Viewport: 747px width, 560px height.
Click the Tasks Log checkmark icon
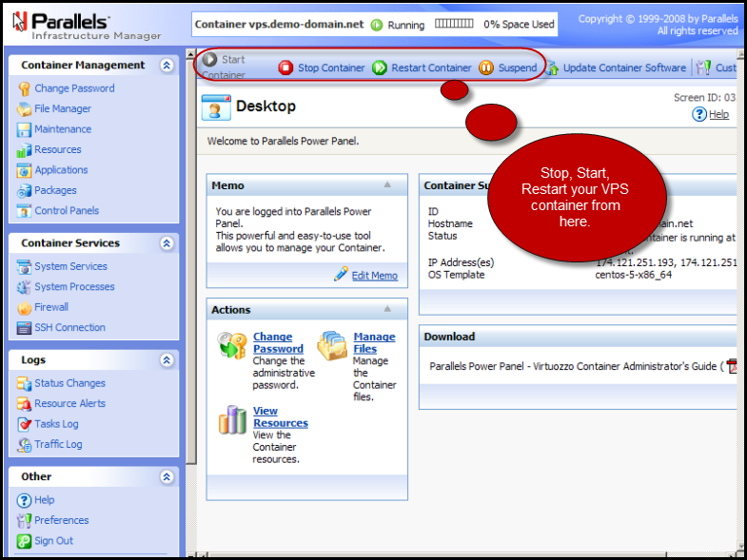click(24, 424)
